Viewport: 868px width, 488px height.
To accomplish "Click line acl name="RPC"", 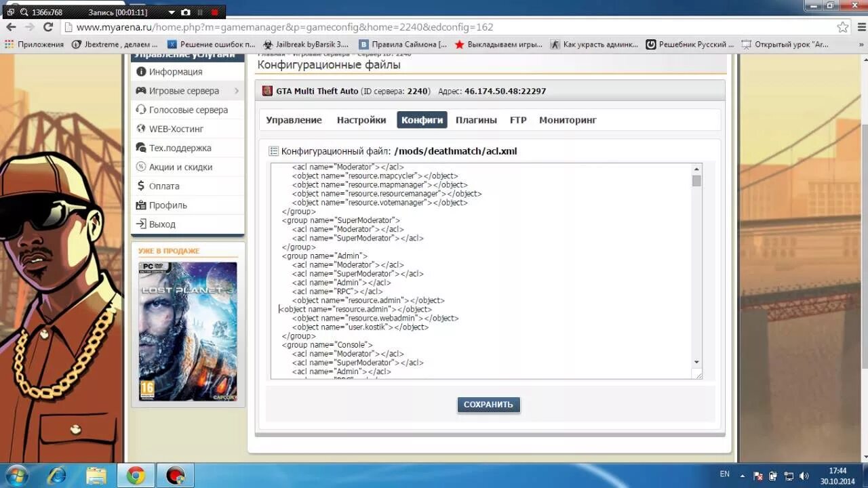I will [x=338, y=291].
